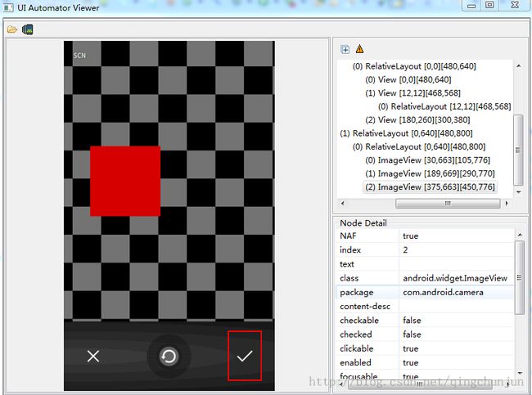
Task: Click the content-desc property row
Action: [x=425, y=307]
